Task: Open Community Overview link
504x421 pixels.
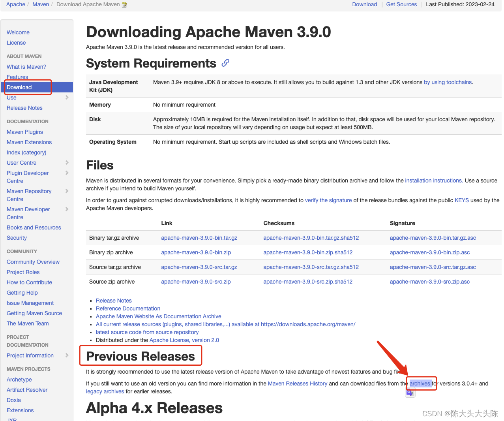Action: 33,262
